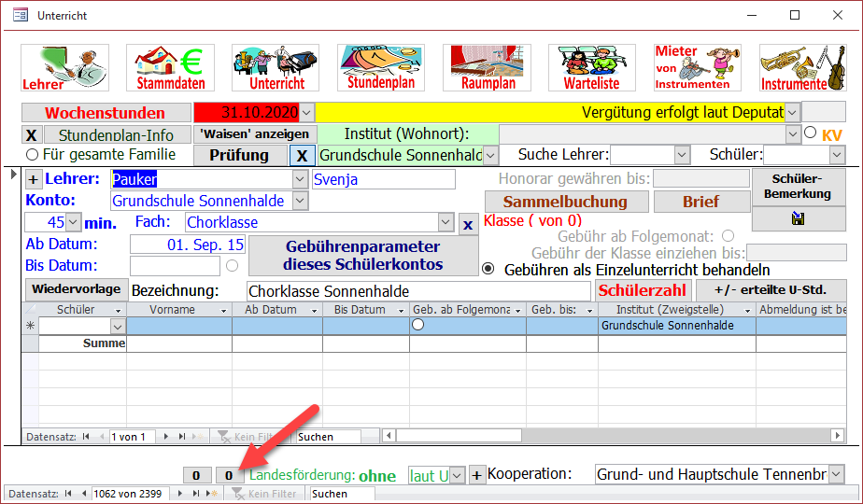Expand the Fach Chorklasse dropdown
The image size is (863, 504).
[446, 222]
